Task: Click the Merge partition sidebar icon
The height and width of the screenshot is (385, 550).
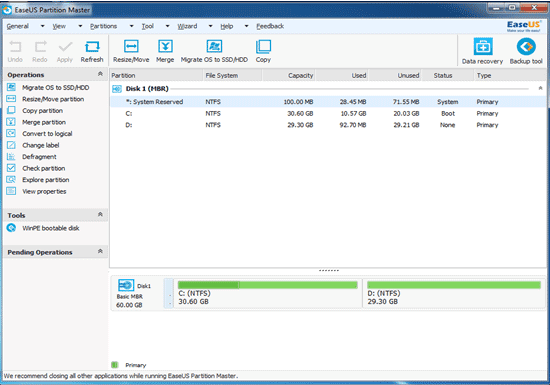Action: (11, 122)
